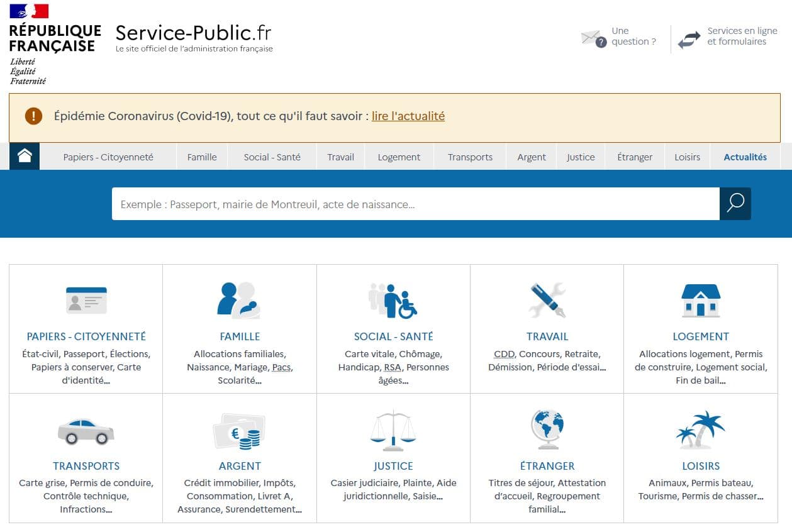Image resolution: width=792 pixels, height=532 pixels.
Task: Click the République Française logo
Action: click(55, 44)
